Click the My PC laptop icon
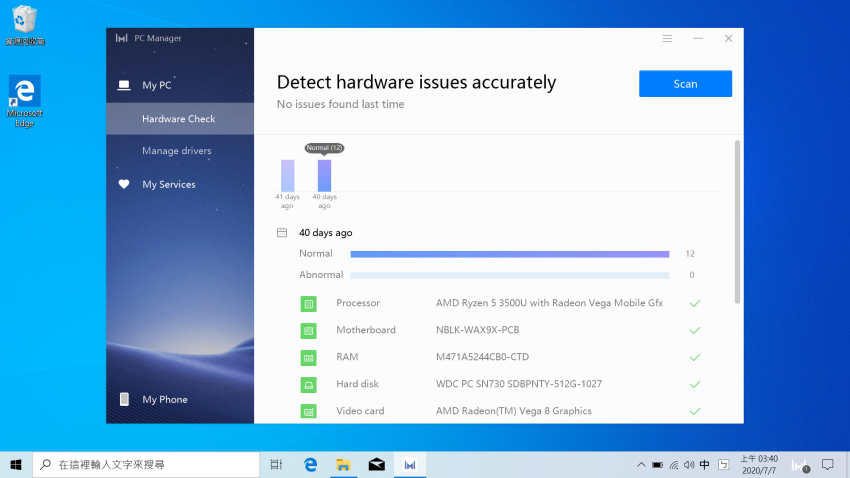The width and height of the screenshot is (850, 478). pos(124,85)
